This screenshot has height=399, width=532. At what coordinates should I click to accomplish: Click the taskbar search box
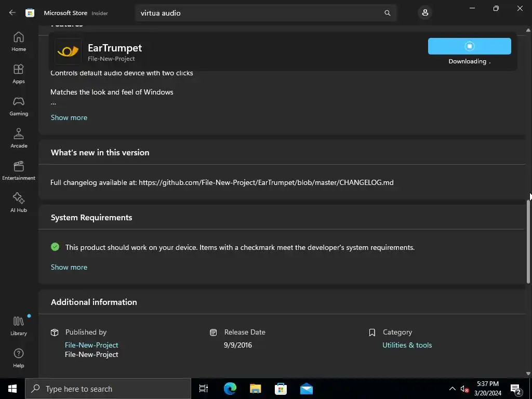pos(108,389)
